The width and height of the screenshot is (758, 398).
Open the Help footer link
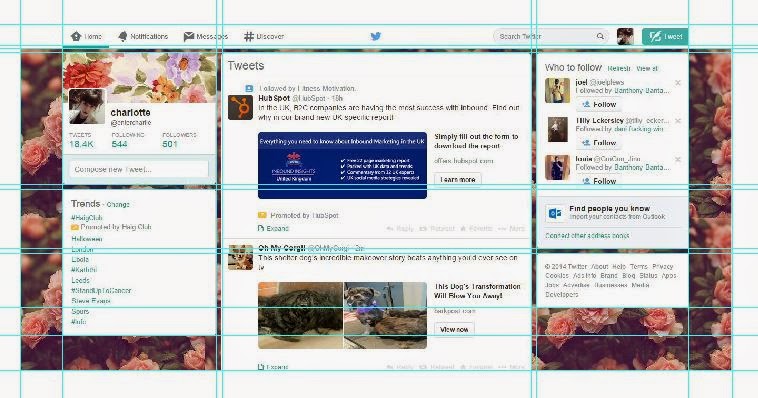619,266
